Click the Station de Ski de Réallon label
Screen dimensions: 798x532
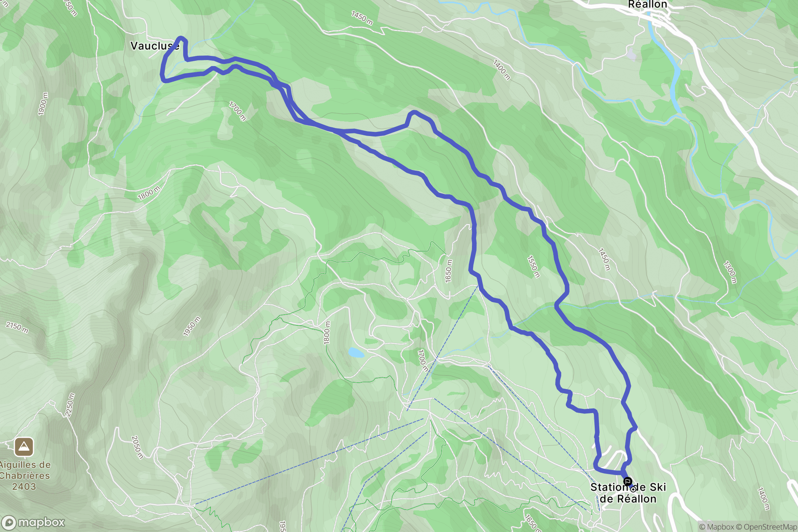pos(628,493)
